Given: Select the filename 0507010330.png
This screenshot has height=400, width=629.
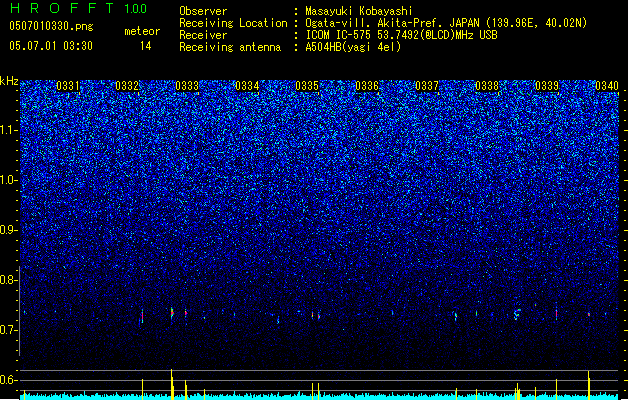Looking at the screenshot, I should point(51,26).
